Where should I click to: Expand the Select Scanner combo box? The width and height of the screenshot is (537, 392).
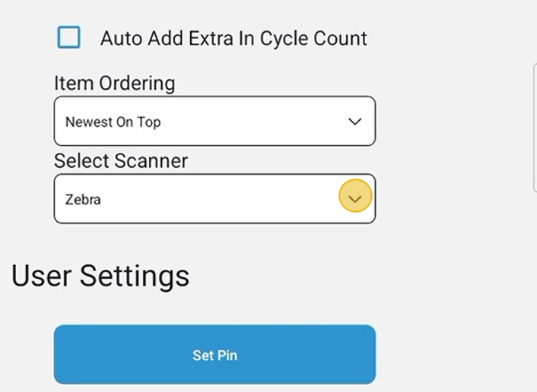(x=214, y=199)
